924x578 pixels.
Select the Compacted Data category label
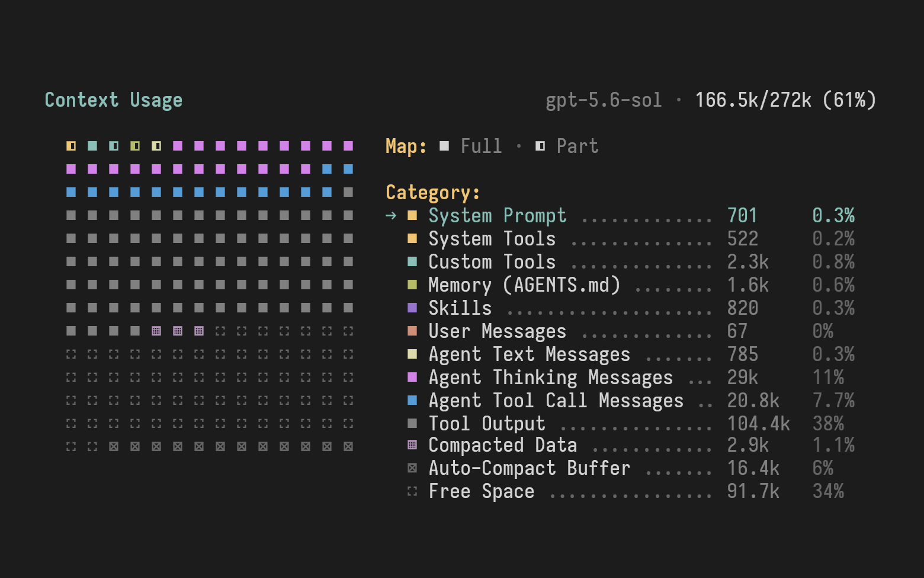(503, 445)
